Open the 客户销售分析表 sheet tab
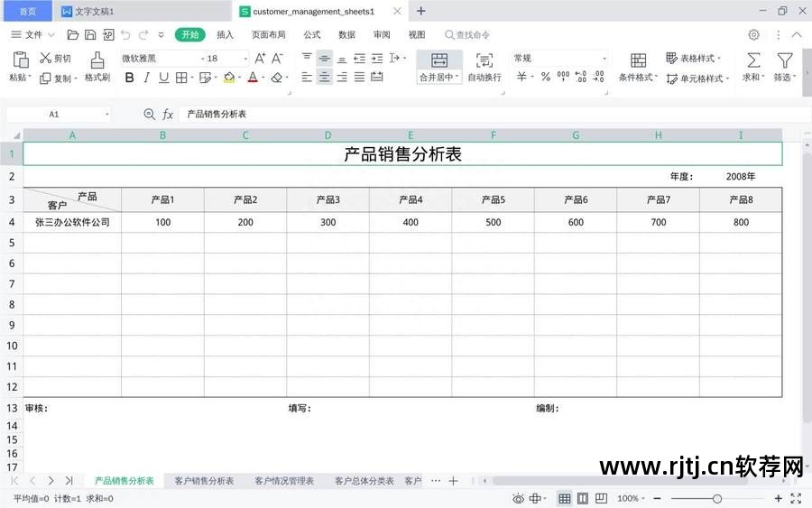 pyautogui.click(x=204, y=481)
